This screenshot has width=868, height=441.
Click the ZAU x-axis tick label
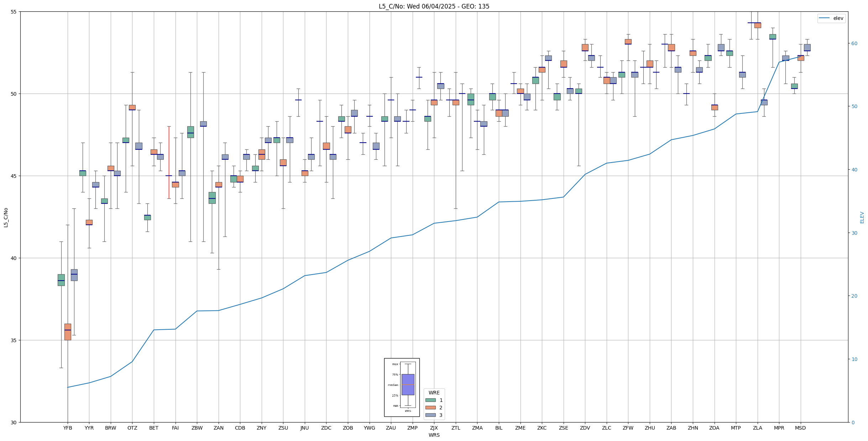391,428
